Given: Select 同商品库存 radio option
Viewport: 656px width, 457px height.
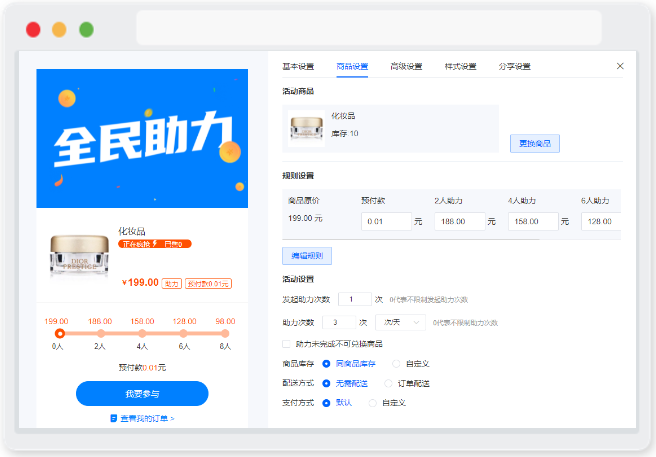Looking at the screenshot, I should 326,364.
